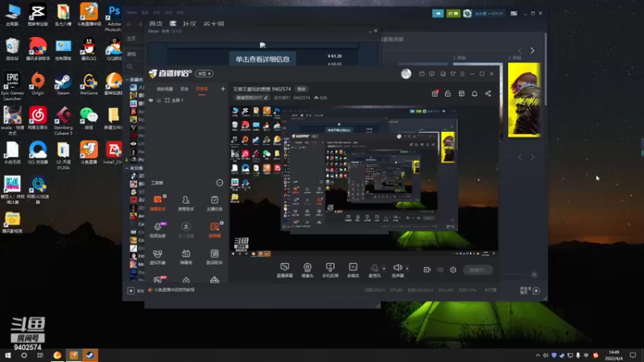644x362 pixels.
Task: Show hidden system tray icons chevron
Action: click(x=538, y=355)
